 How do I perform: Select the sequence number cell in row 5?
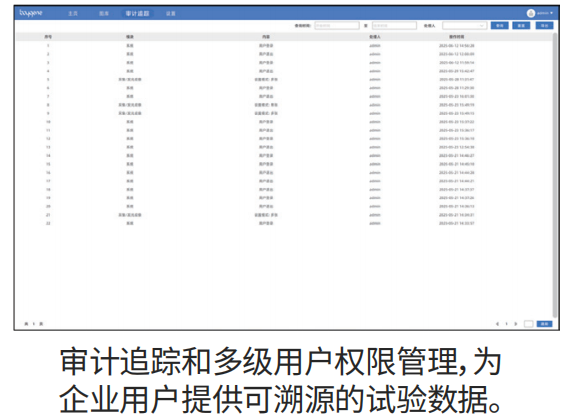(48, 79)
